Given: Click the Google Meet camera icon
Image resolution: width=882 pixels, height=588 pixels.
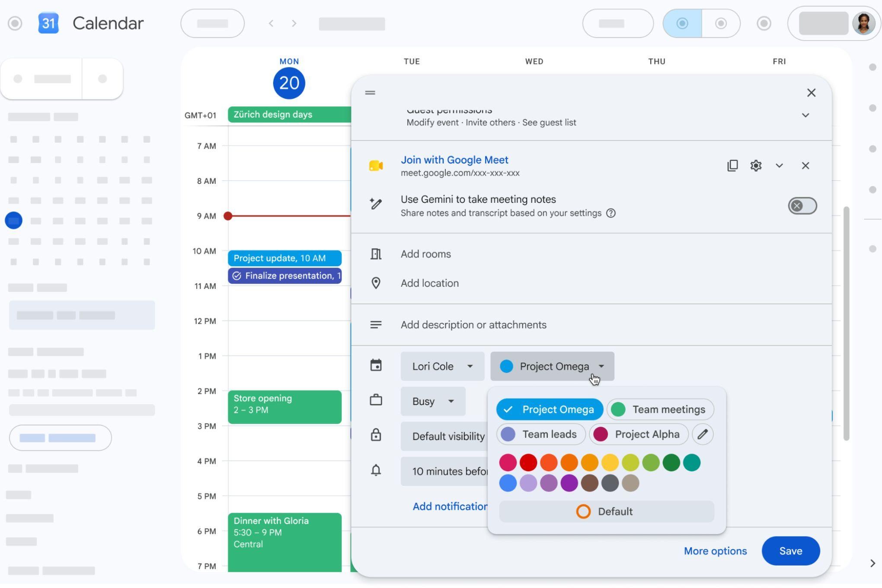Looking at the screenshot, I should pyautogui.click(x=376, y=166).
